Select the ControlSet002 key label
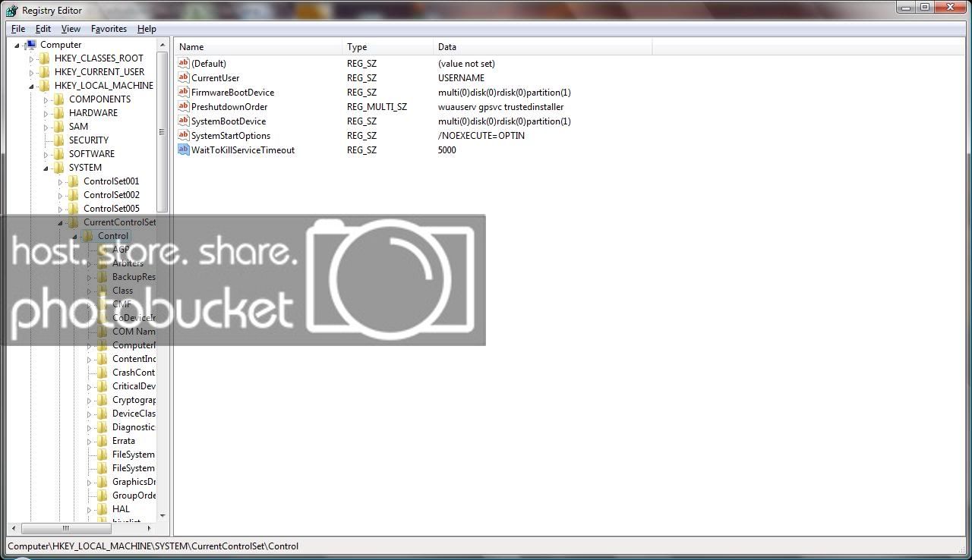Image resolution: width=972 pixels, height=560 pixels. [112, 195]
